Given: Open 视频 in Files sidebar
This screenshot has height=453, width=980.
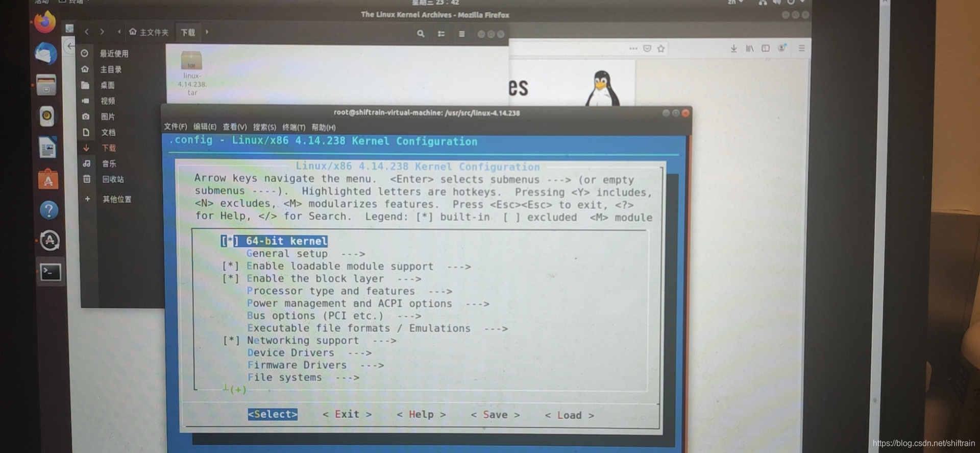Looking at the screenshot, I should tap(108, 101).
